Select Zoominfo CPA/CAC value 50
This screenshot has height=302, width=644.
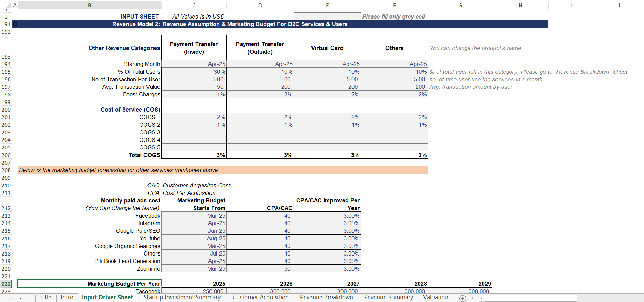coord(260,269)
